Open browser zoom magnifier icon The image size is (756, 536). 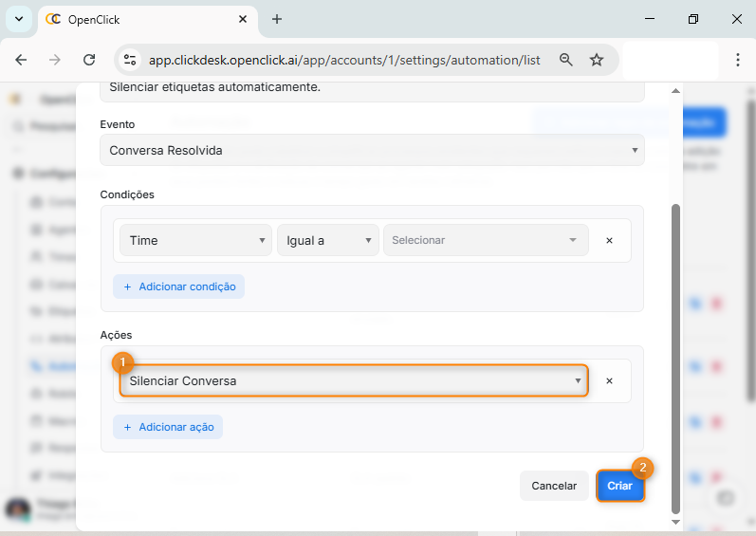click(566, 60)
